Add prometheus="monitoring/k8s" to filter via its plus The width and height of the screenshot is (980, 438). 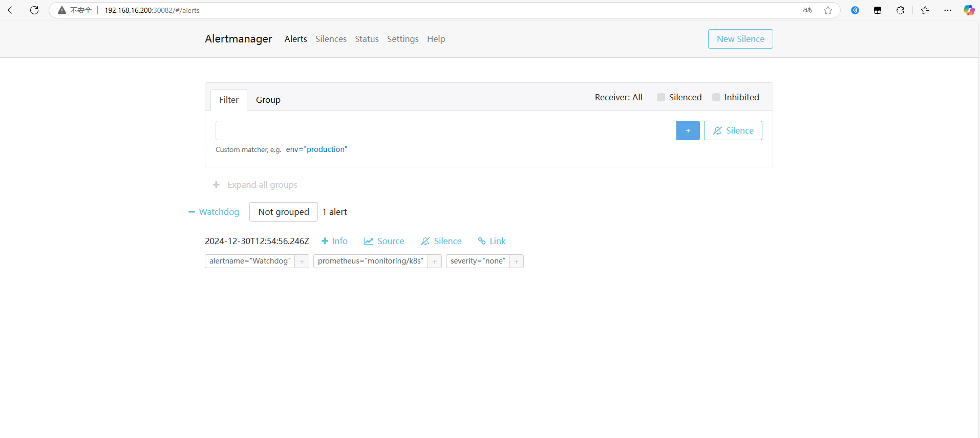435,261
